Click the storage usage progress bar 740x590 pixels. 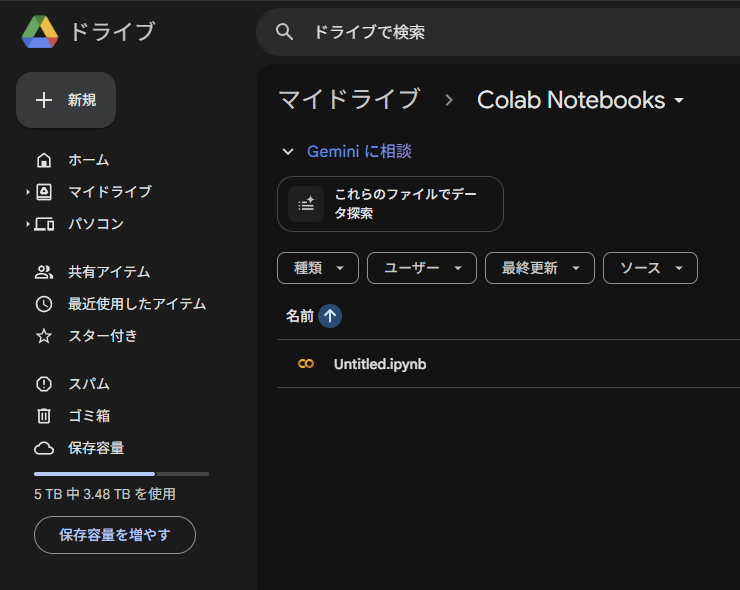121,473
